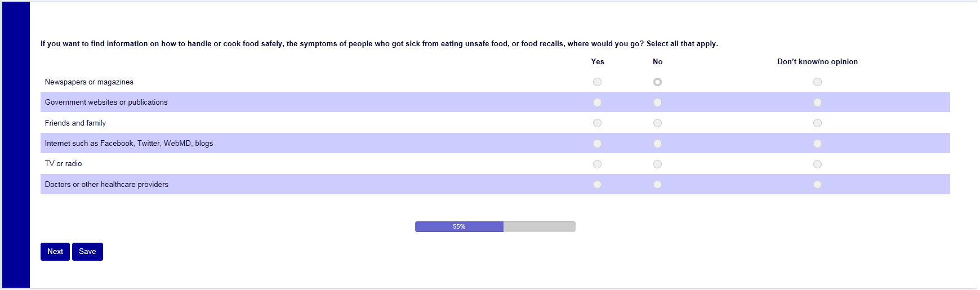Select Yes for Newspapers or magazines
This screenshot has width=980, height=290.
coord(597,82)
